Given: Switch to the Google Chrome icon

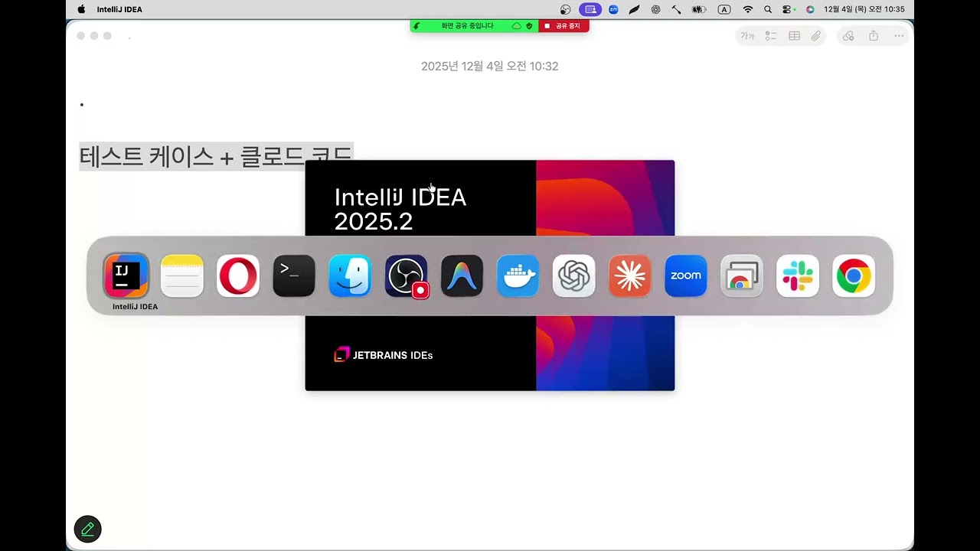Looking at the screenshot, I should 854,275.
